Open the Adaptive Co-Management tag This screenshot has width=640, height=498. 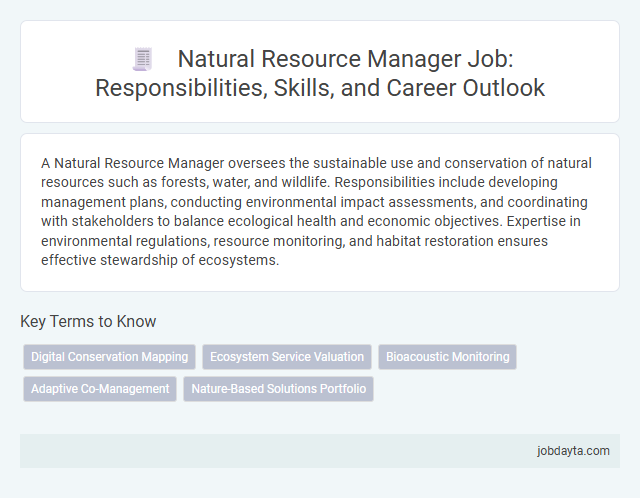pos(100,389)
